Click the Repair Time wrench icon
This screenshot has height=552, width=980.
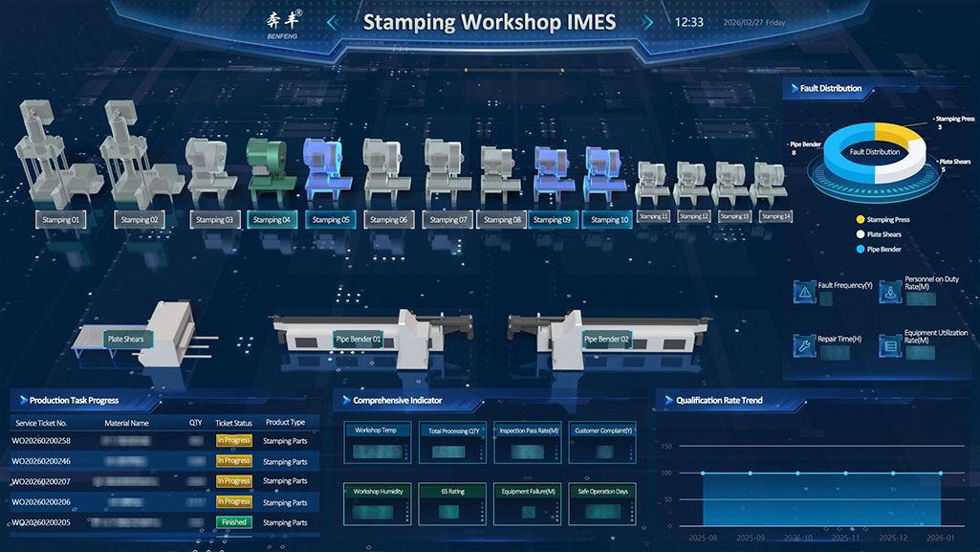coord(804,344)
